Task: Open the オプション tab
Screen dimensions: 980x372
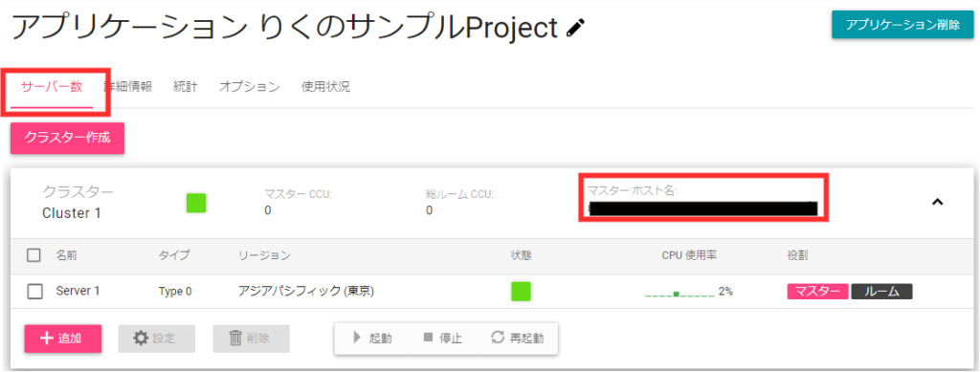Action: point(250,87)
